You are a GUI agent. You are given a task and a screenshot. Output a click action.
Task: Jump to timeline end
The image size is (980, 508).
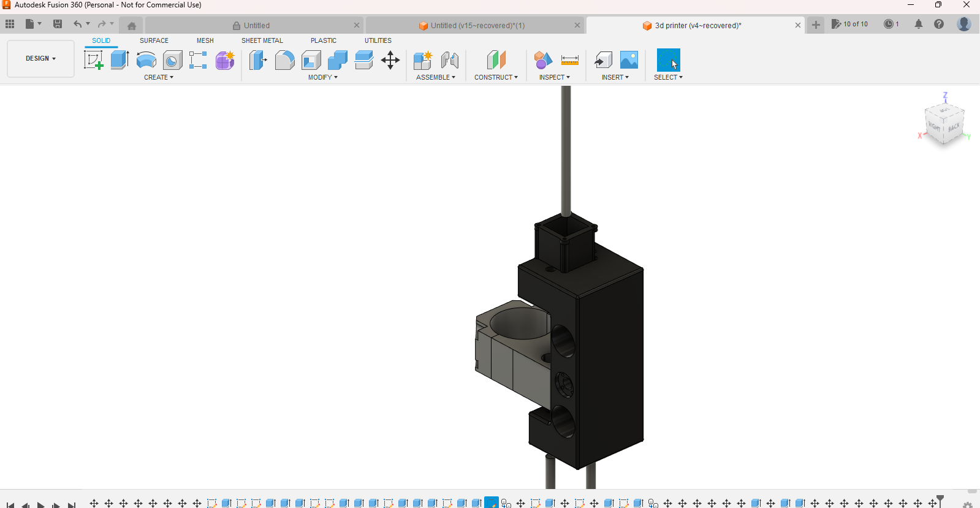click(x=72, y=505)
